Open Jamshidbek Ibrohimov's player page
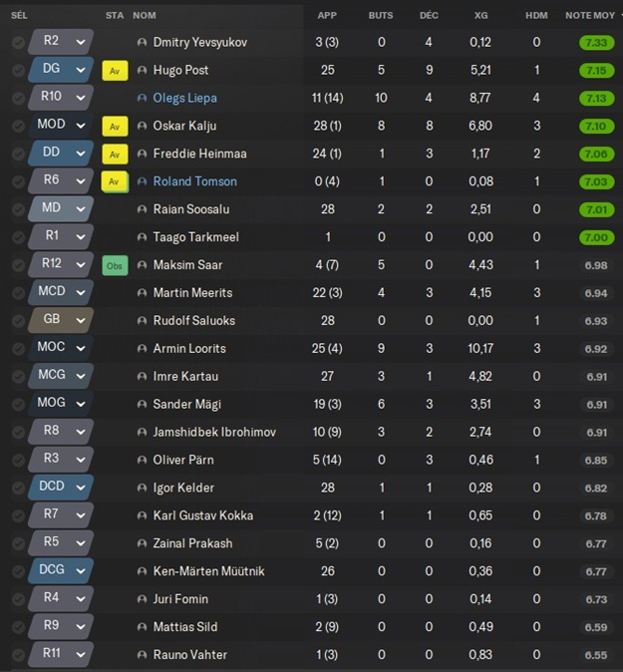The width and height of the screenshot is (623, 672). click(x=214, y=433)
